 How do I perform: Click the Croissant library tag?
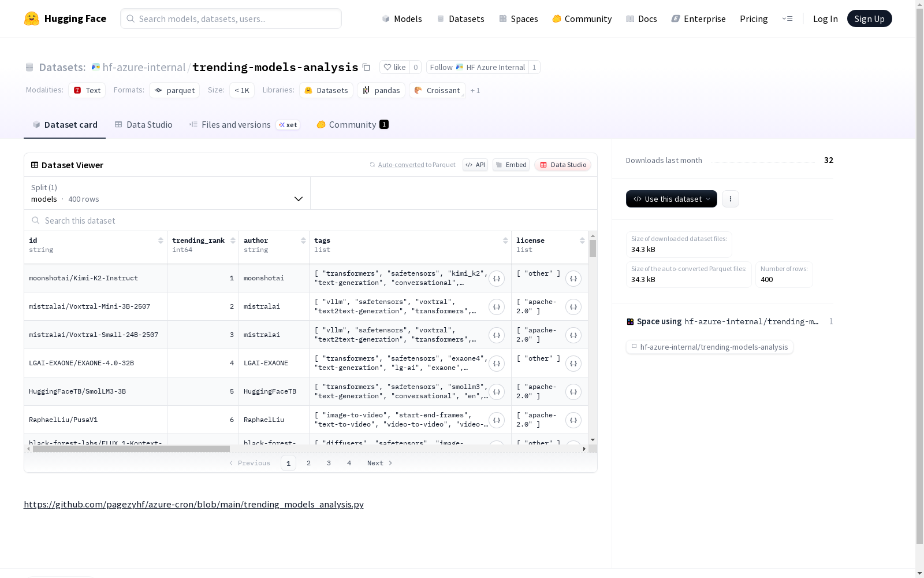tap(437, 90)
